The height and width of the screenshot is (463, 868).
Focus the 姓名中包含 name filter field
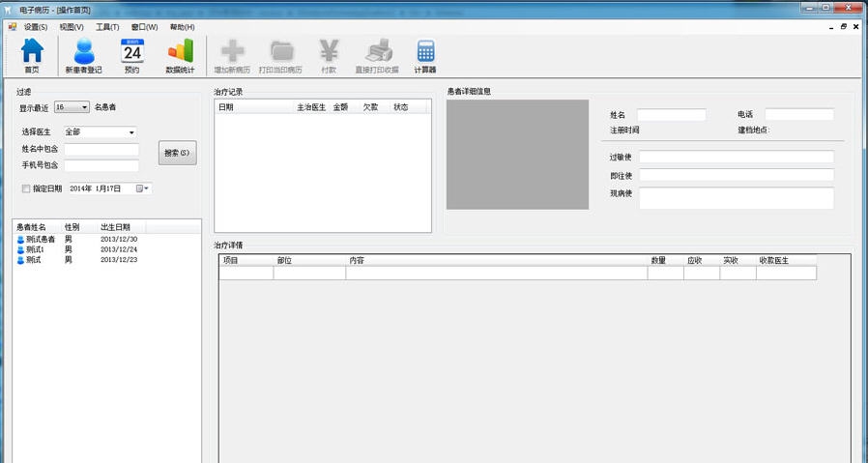pos(101,149)
